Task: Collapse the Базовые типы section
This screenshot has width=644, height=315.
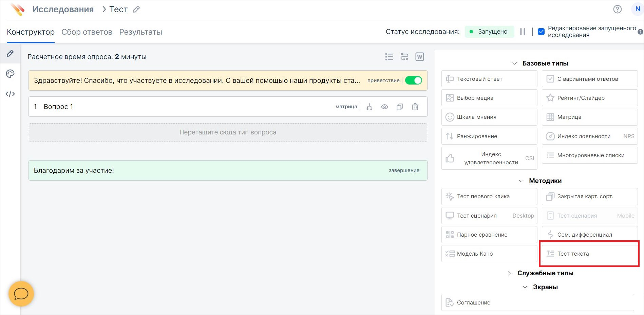Action: click(x=515, y=63)
